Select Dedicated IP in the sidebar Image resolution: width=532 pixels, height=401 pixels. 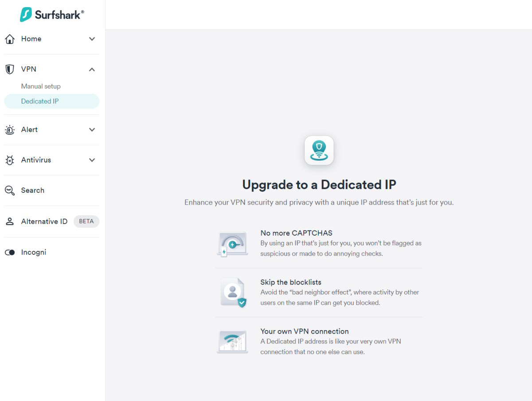(x=40, y=101)
